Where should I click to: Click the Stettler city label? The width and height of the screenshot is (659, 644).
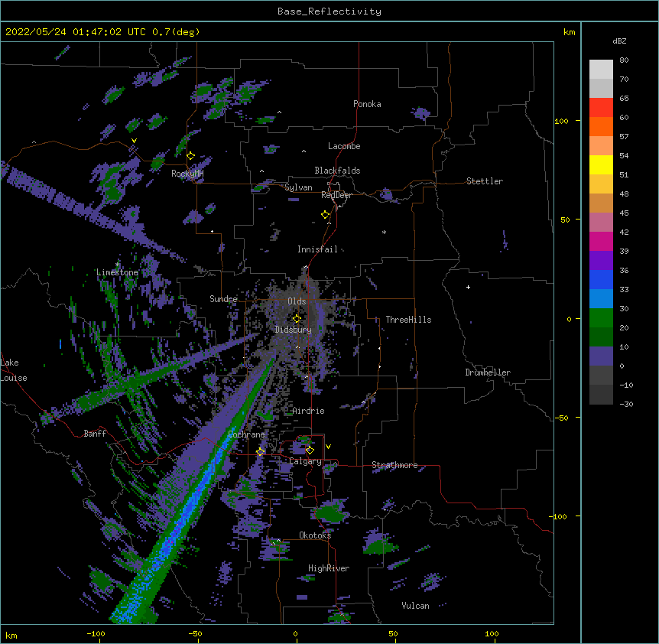click(485, 181)
